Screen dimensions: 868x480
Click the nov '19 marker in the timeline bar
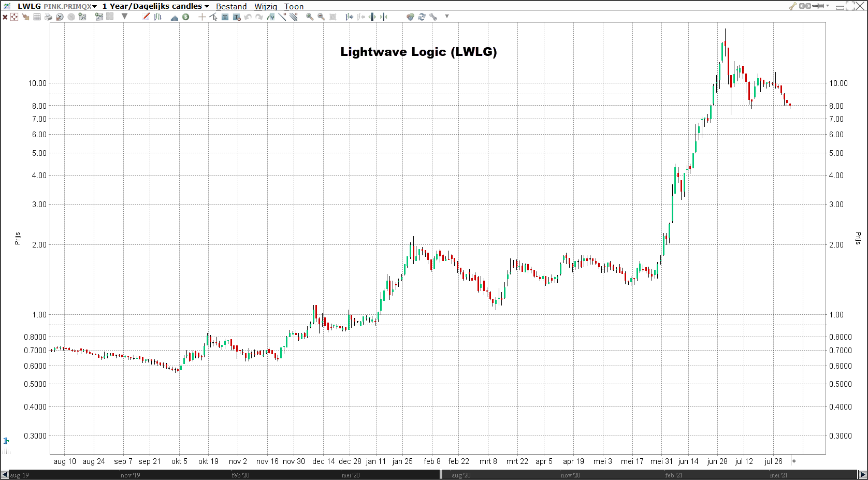click(130, 475)
